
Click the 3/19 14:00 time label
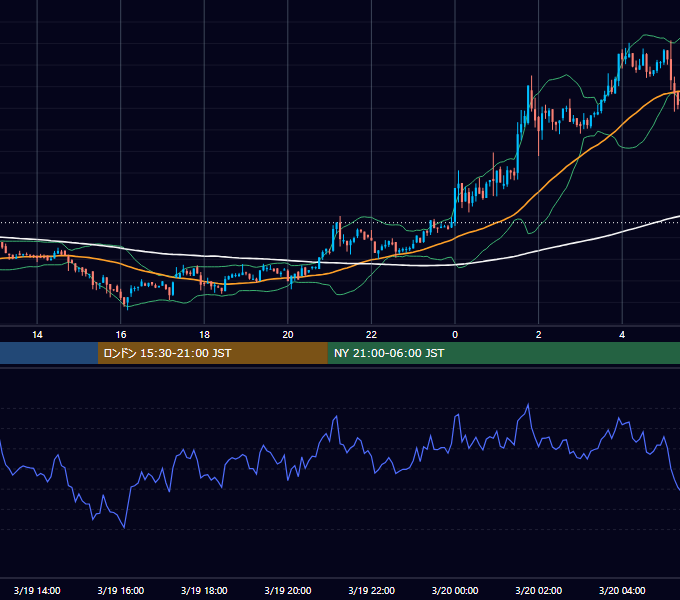[x=37, y=590]
